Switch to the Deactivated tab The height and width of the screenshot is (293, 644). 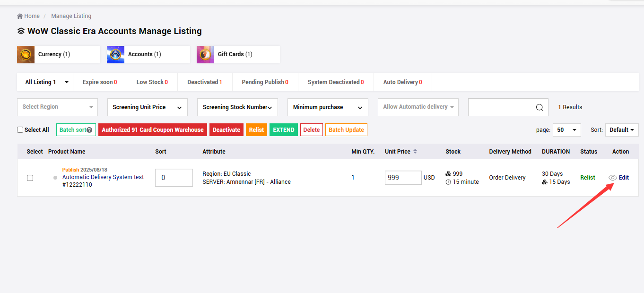tap(204, 82)
